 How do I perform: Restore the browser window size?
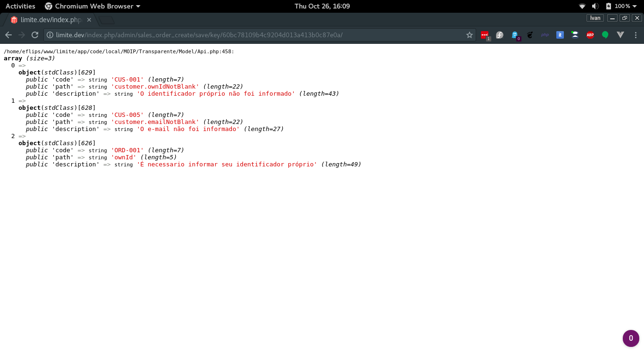625,18
